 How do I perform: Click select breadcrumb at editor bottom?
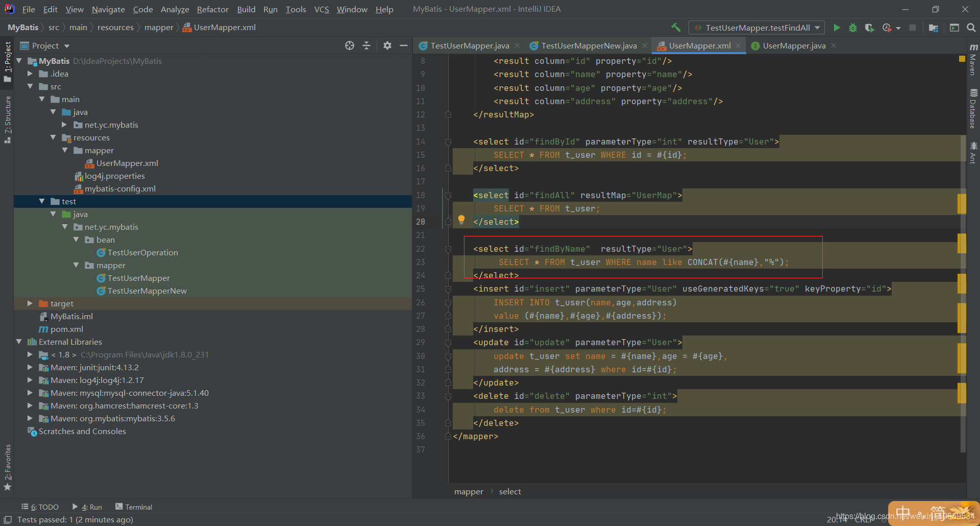(510, 491)
